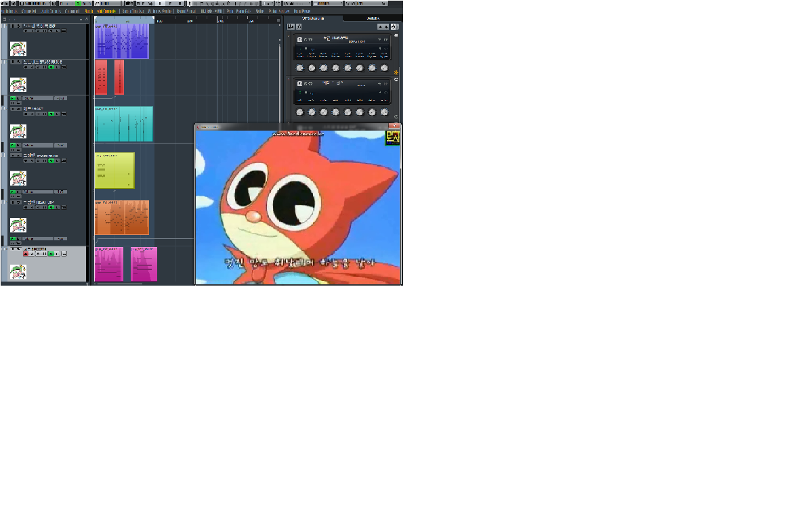Select the yellow-green MIDI part
Screen dimensions: 794x532
(114, 171)
